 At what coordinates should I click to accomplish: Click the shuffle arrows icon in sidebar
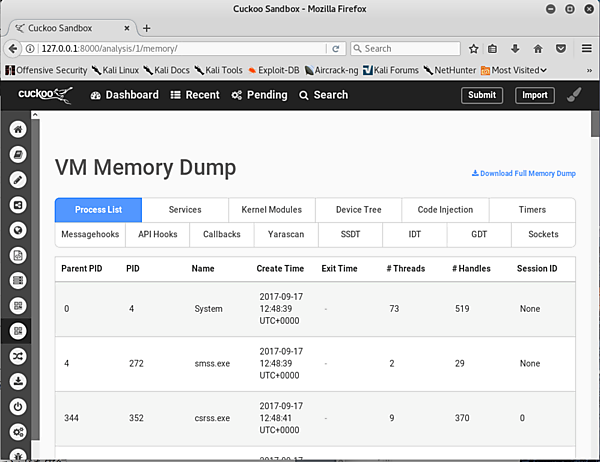17,355
